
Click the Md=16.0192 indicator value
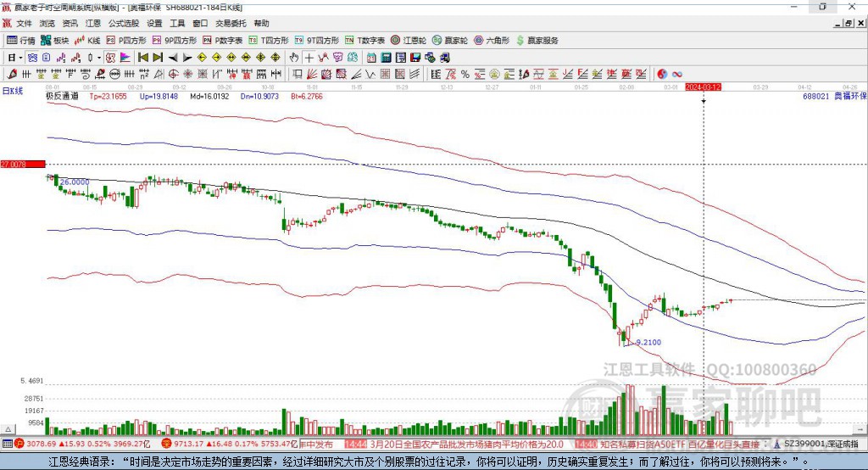(209, 97)
